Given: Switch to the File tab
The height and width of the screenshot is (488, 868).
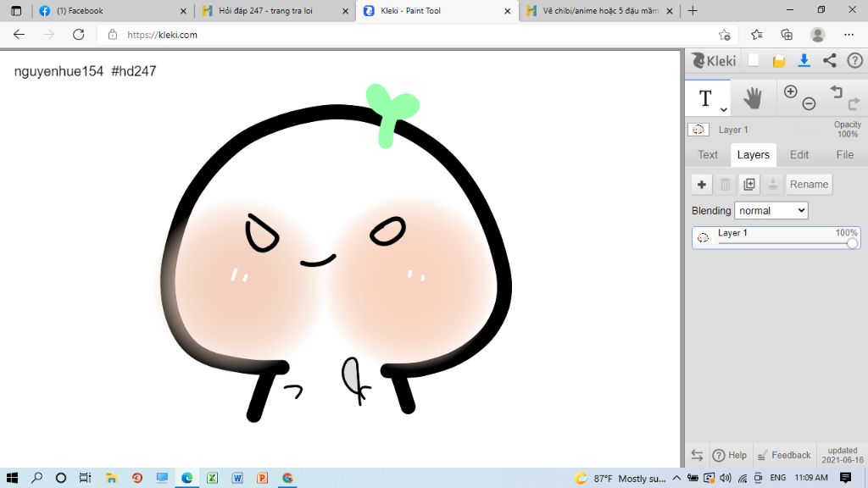Looking at the screenshot, I should pyautogui.click(x=845, y=155).
